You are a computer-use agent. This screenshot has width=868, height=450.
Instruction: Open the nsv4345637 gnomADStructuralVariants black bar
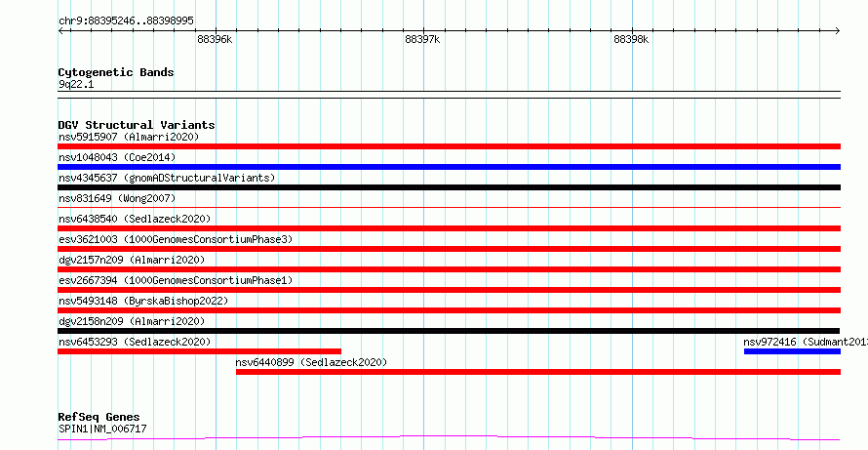click(449, 187)
